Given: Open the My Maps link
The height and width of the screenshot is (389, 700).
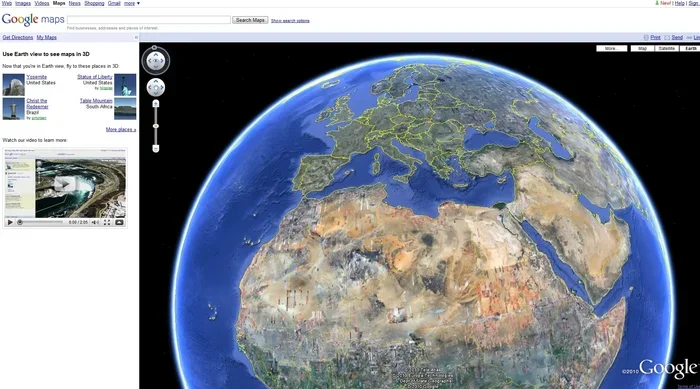Looking at the screenshot, I should [x=46, y=38].
